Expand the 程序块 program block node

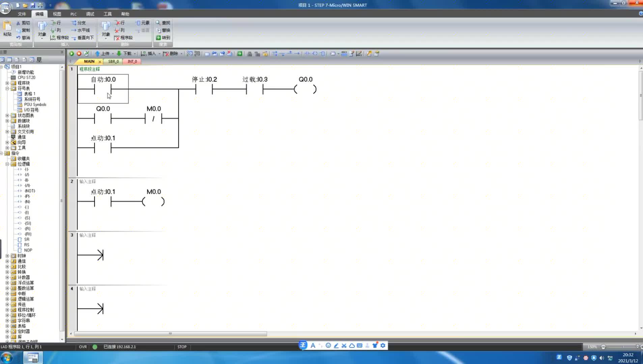[7, 83]
